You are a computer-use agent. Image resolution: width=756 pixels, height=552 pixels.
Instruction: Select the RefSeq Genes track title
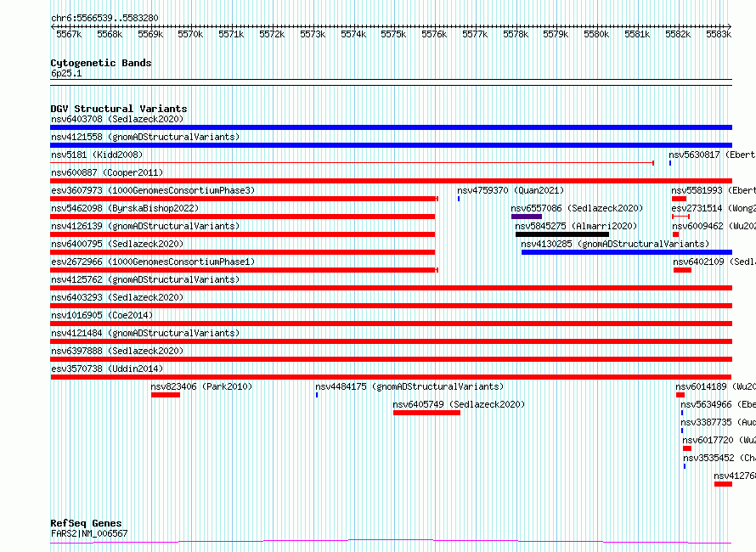pos(87,524)
